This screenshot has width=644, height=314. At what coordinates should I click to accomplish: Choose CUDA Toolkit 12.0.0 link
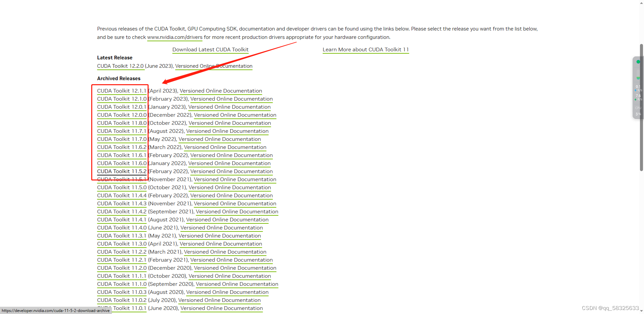click(x=122, y=115)
